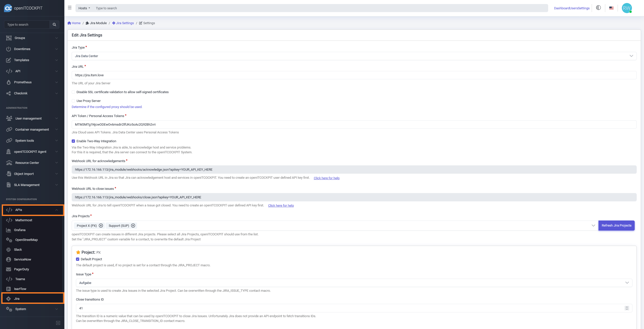Uncheck Default Project for PX
Viewport: 644px width, 329px height.
[77, 259]
